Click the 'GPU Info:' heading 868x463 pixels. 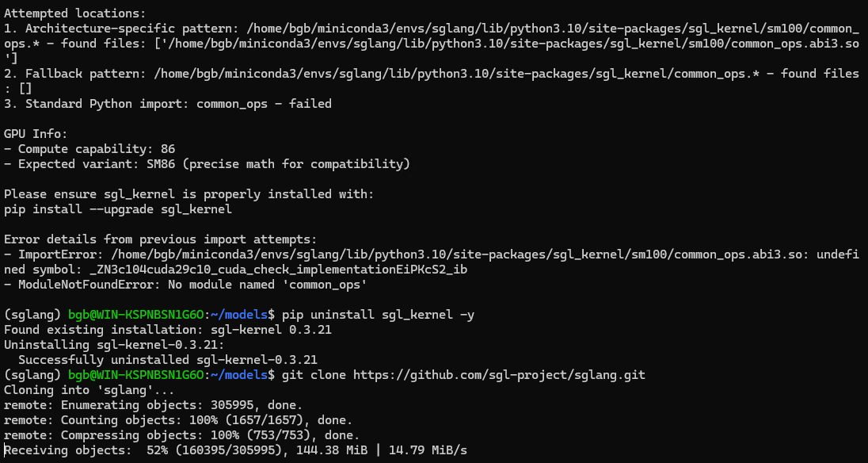tap(36, 134)
